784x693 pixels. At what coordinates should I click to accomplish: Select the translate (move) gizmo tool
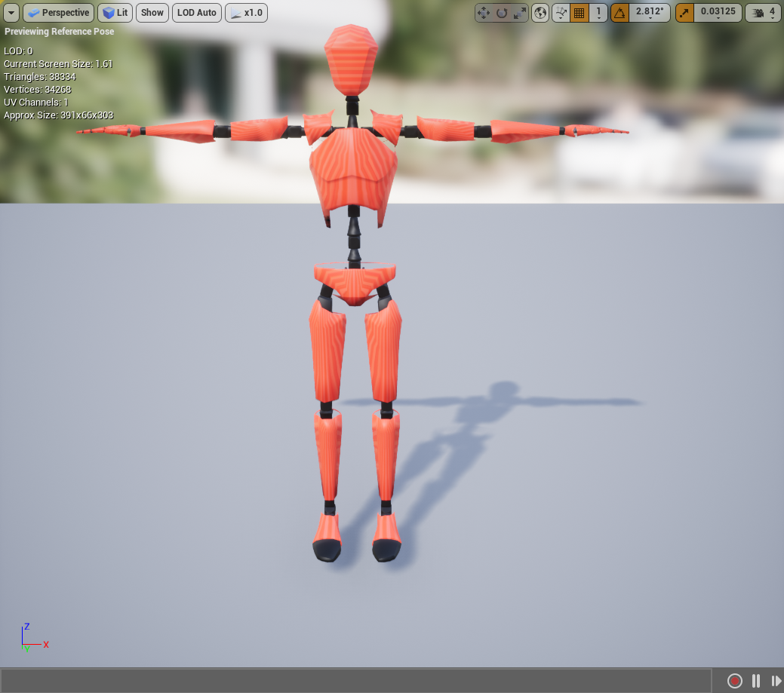484,13
